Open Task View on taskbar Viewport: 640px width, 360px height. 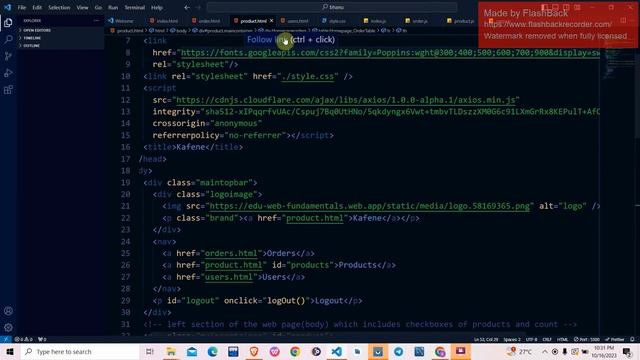[x=149, y=351]
